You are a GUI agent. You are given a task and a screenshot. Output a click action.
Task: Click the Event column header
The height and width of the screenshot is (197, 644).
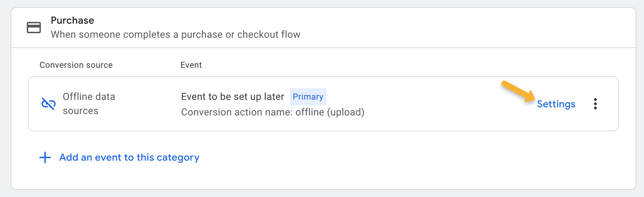tap(191, 65)
